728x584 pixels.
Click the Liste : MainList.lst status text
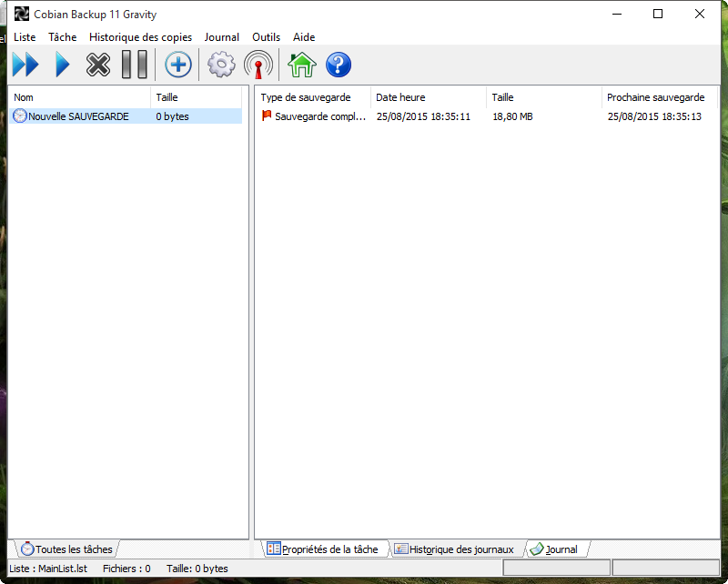coord(48,569)
